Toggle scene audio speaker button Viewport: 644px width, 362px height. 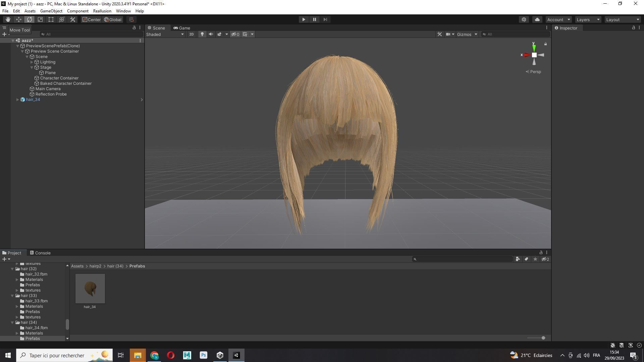pos(211,34)
